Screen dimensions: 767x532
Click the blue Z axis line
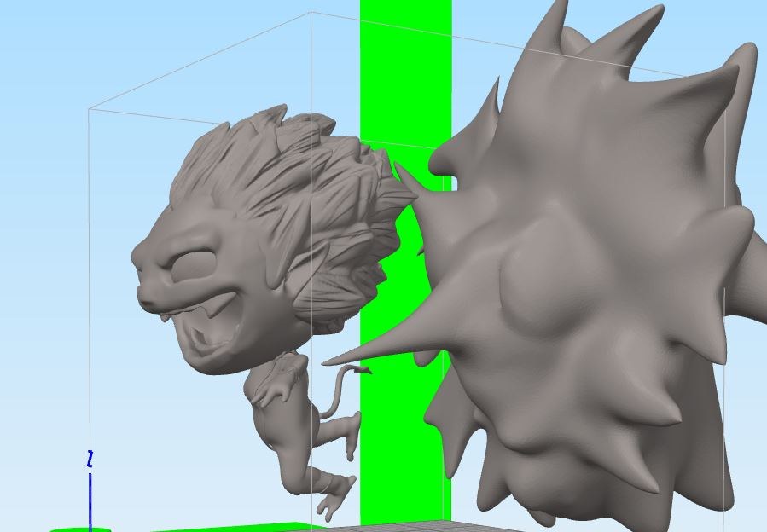coord(90,501)
